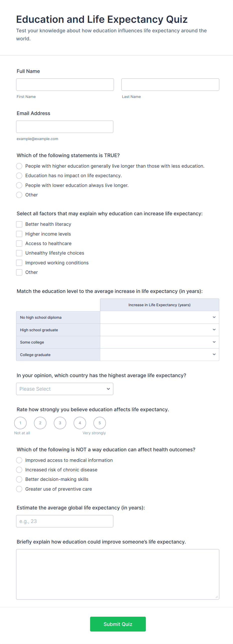Check the 'Better health literacy' box
The height and width of the screenshot is (644, 233).
point(19,224)
